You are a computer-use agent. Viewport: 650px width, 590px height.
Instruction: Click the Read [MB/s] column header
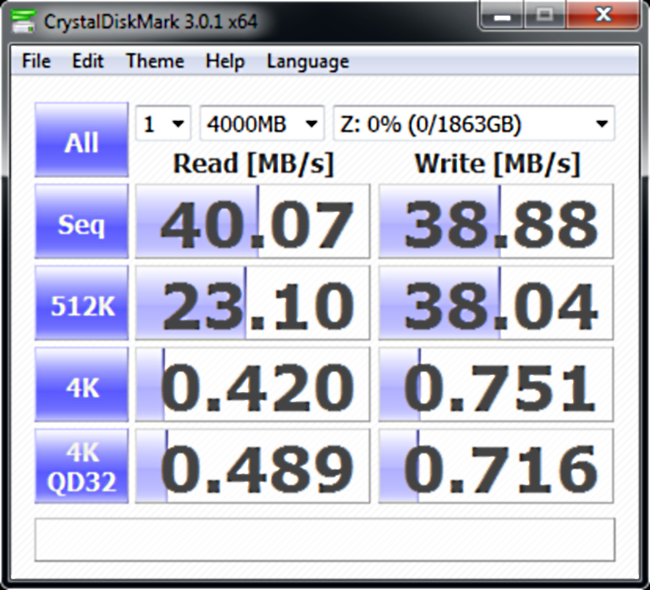253,163
